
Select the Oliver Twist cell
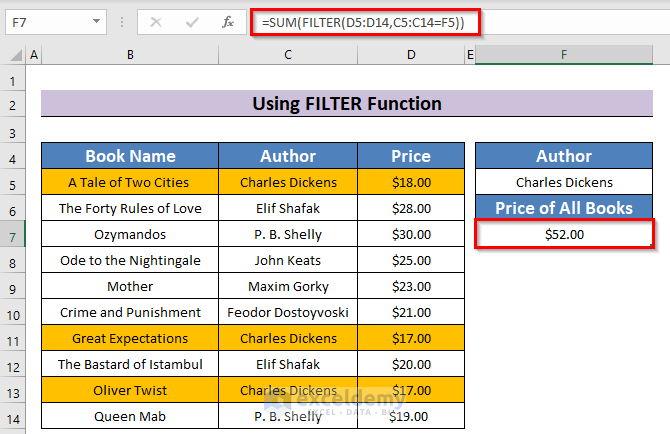[130, 390]
